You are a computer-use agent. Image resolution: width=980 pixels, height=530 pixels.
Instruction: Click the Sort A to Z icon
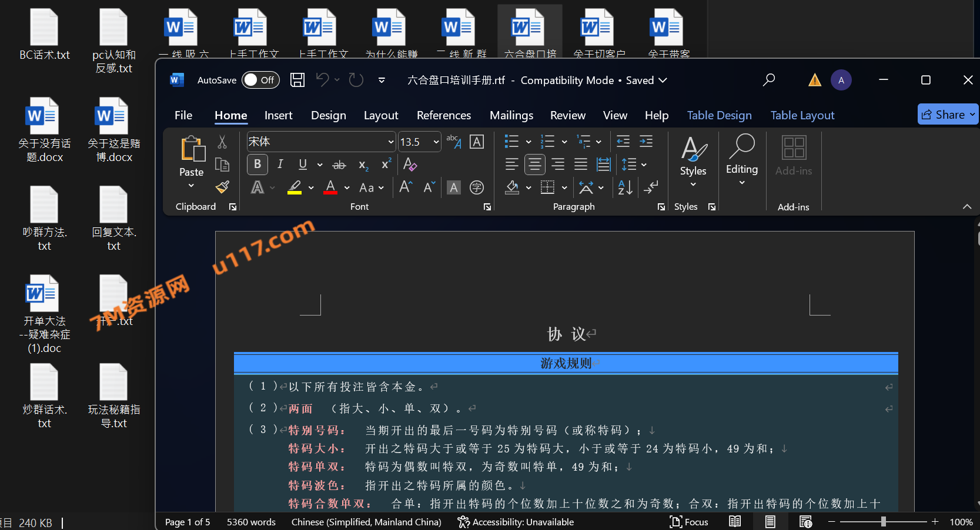click(625, 187)
